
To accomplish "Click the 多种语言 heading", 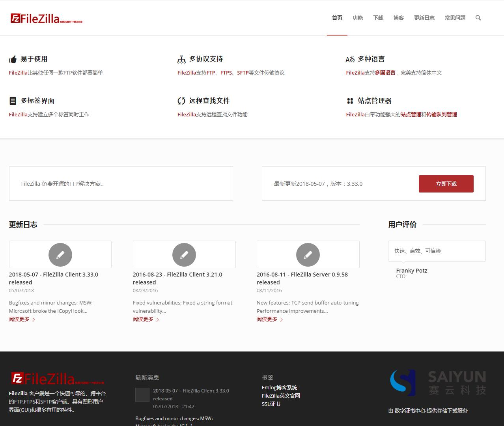I will click(371, 59).
